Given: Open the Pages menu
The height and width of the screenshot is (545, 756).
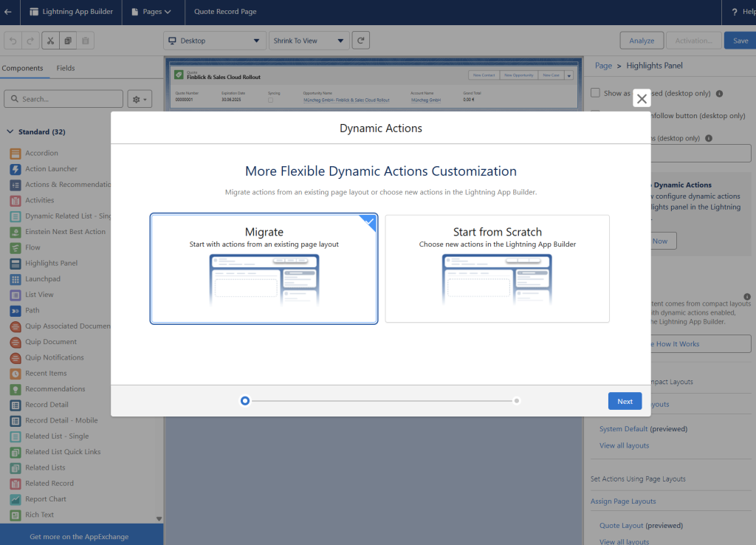Looking at the screenshot, I should 151,12.
